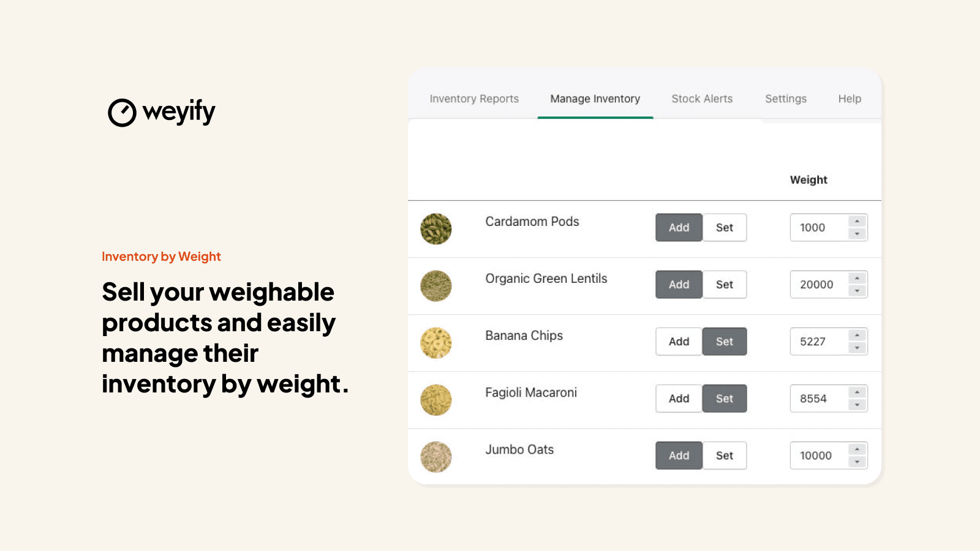The image size is (980, 551).
Task: Open the Settings tab
Action: click(785, 99)
